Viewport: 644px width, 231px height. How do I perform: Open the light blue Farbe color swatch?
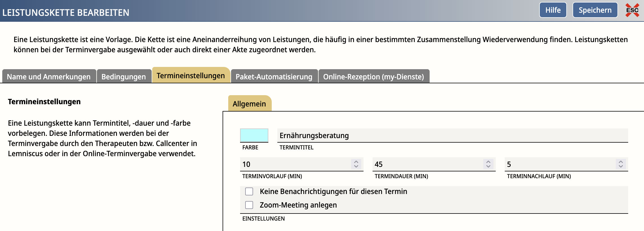pyautogui.click(x=254, y=135)
